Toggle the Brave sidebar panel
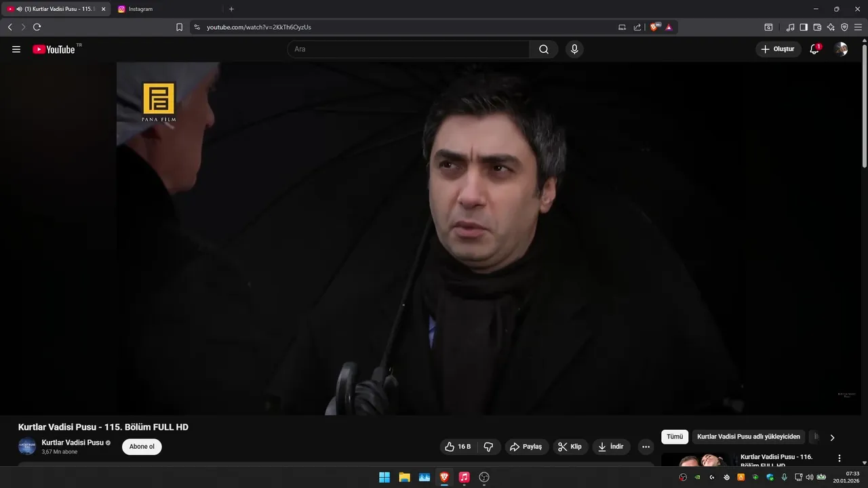This screenshot has height=488, width=868. tap(804, 27)
